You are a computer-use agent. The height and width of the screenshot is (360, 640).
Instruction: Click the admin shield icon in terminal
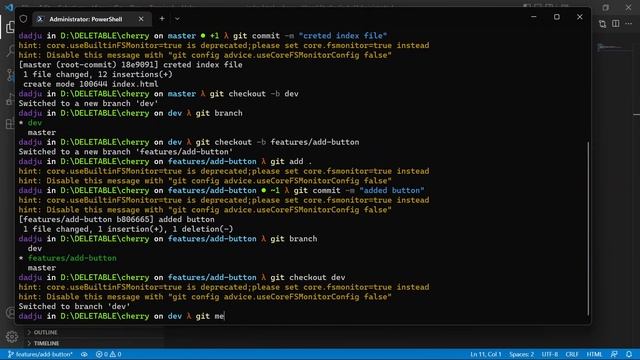(23, 19)
